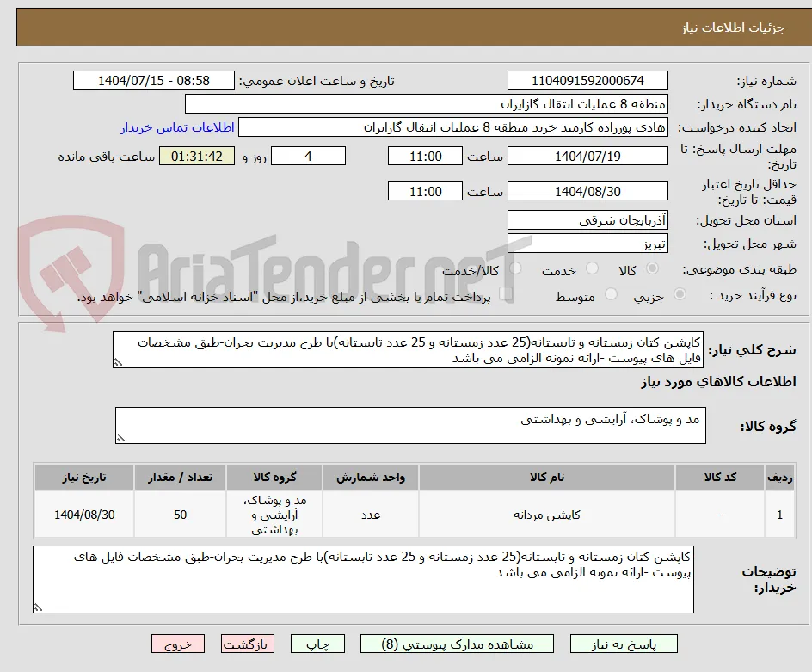Click the چاپ print button
812x672 pixels.
click(317, 644)
